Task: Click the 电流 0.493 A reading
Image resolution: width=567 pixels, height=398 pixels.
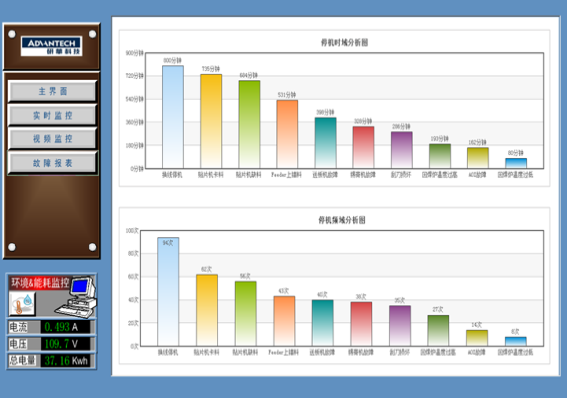Action: point(51,327)
